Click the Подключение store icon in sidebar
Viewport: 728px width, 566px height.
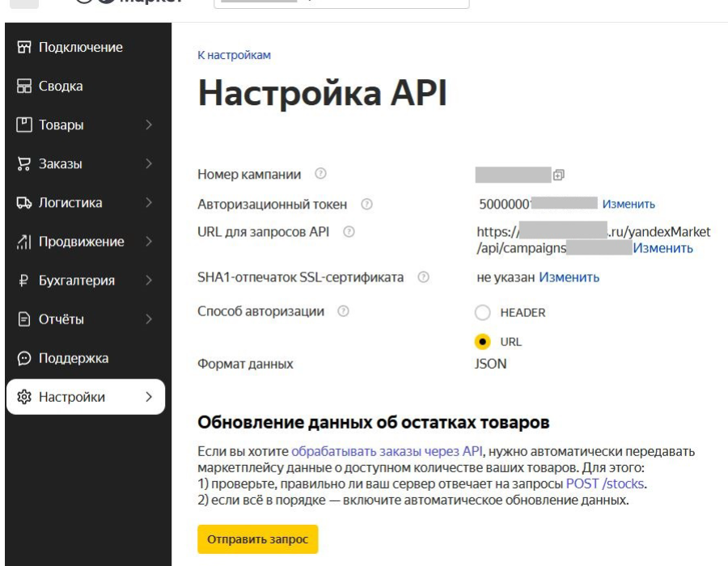pos(24,47)
